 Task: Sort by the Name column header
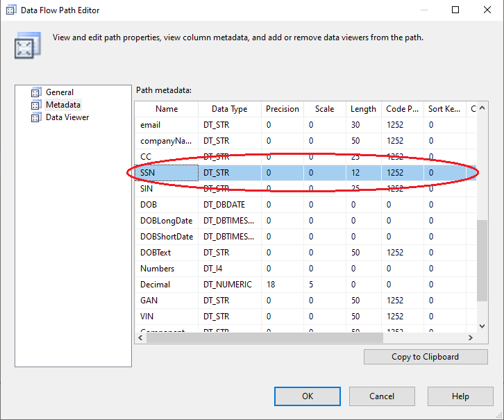[x=167, y=109]
